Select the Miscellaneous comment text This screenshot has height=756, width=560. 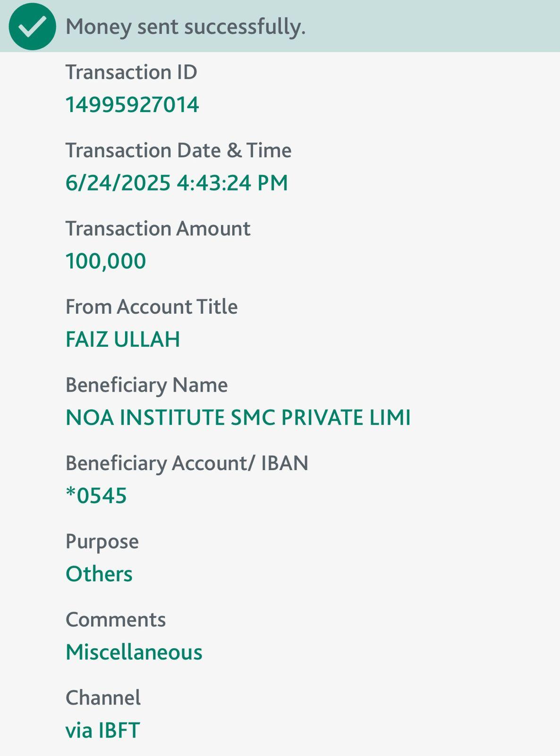pyautogui.click(x=134, y=653)
